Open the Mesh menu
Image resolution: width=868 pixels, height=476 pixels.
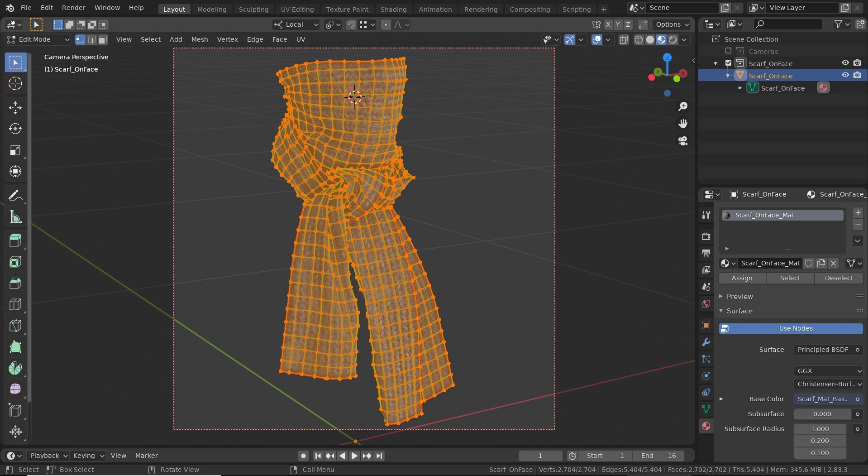[199, 39]
